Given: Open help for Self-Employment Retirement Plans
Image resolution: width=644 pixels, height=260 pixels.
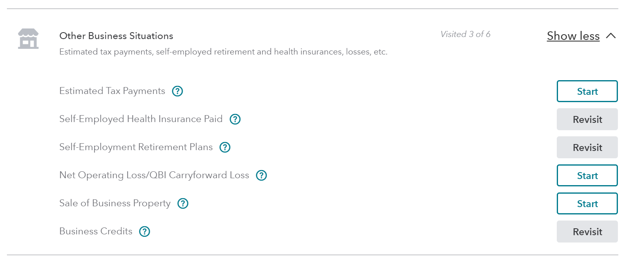Looking at the screenshot, I should (x=225, y=147).
